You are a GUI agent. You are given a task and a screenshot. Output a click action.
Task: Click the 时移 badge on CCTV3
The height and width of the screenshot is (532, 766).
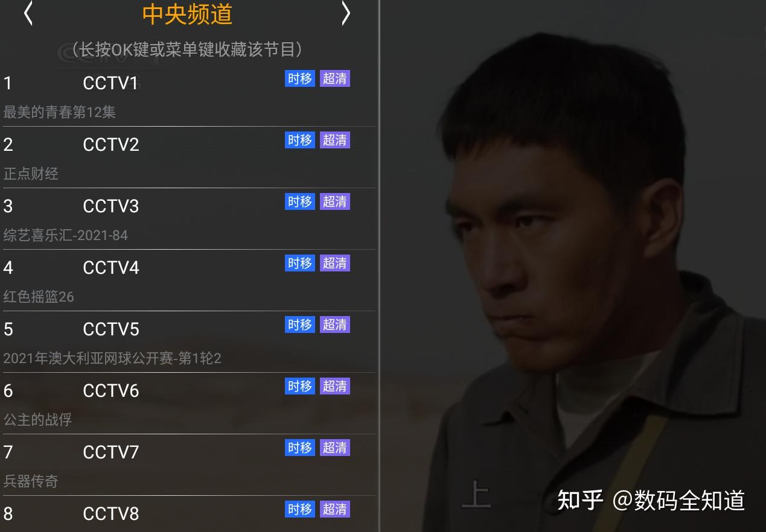point(300,201)
